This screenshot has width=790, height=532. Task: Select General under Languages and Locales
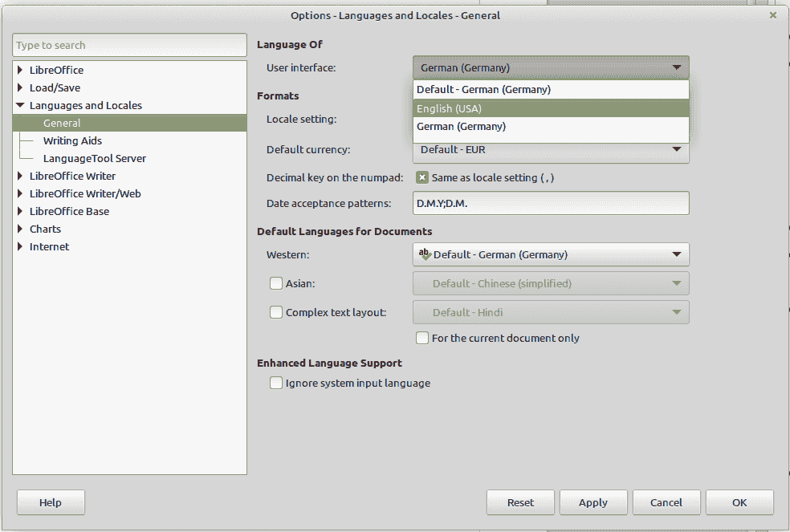[129, 123]
